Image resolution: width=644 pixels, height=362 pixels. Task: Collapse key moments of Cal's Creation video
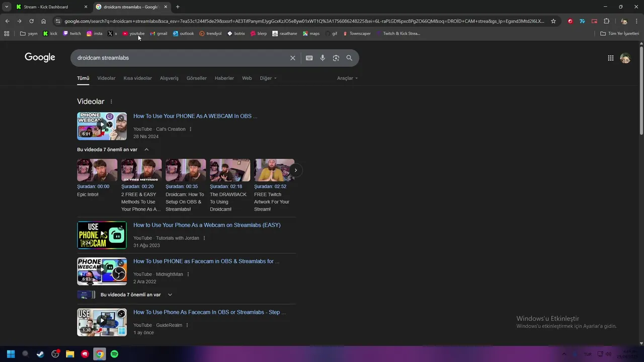[146, 150]
